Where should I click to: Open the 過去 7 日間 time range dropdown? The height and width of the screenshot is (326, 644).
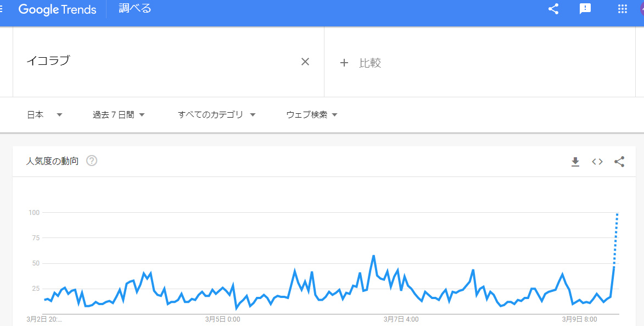tap(119, 115)
